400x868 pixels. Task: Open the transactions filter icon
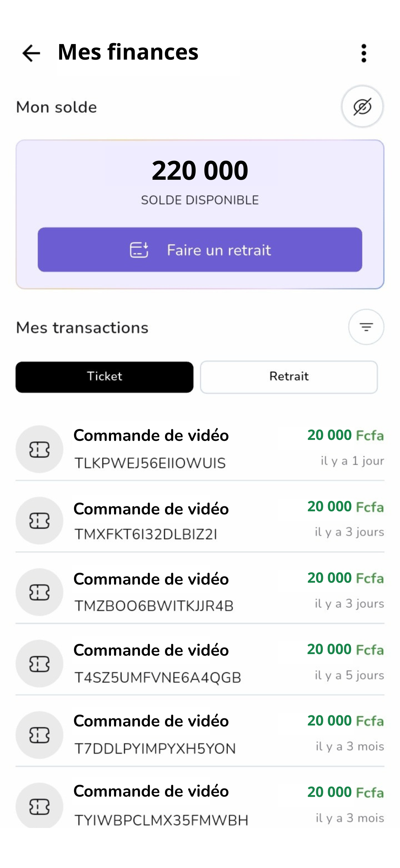[366, 327]
